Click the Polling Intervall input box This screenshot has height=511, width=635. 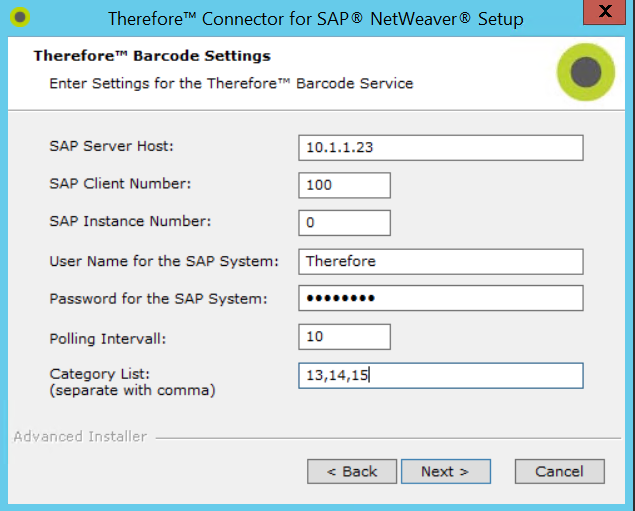(344, 337)
